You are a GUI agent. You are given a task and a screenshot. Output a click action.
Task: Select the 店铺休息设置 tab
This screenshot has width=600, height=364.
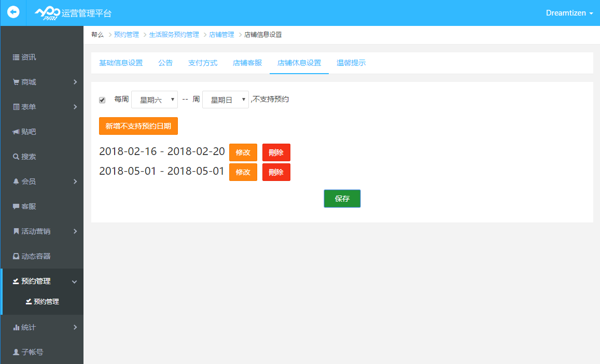pos(299,63)
